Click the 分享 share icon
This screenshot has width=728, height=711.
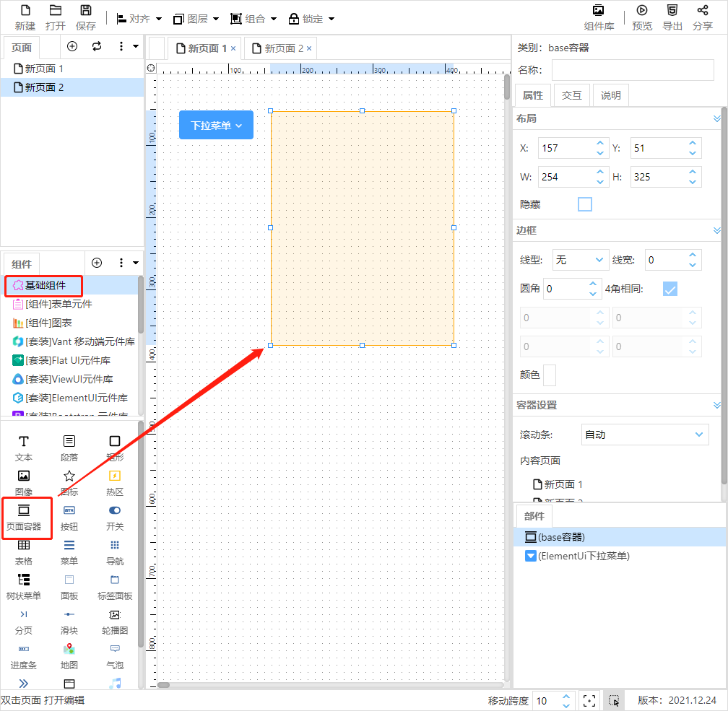(x=703, y=11)
